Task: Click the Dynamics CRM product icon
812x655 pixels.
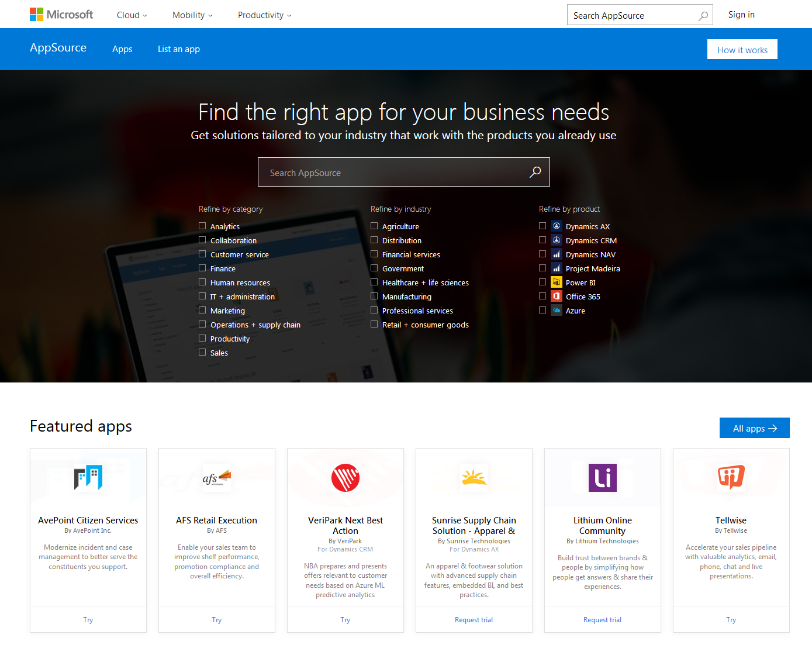Action: 557,240
